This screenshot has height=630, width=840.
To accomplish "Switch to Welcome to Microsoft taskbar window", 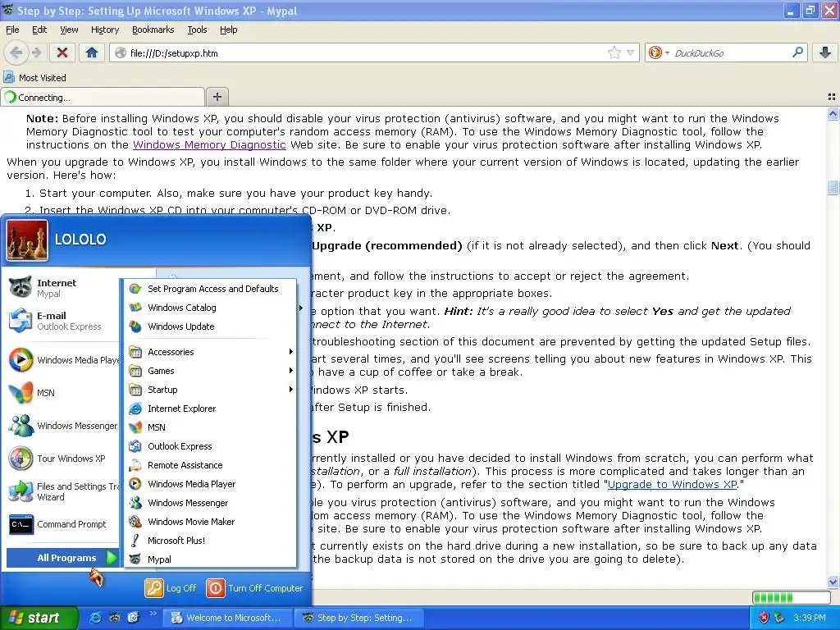I will [227, 618].
